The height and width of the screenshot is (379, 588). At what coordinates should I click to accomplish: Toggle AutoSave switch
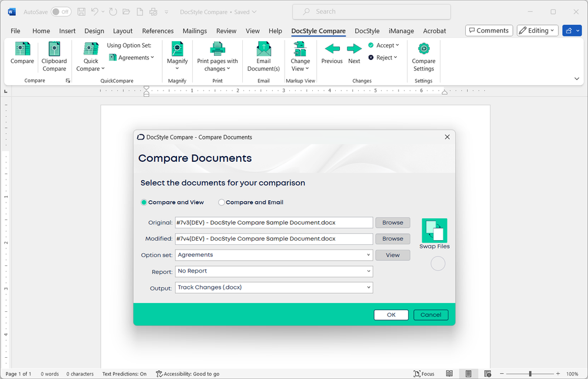pyautogui.click(x=61, y=12)
